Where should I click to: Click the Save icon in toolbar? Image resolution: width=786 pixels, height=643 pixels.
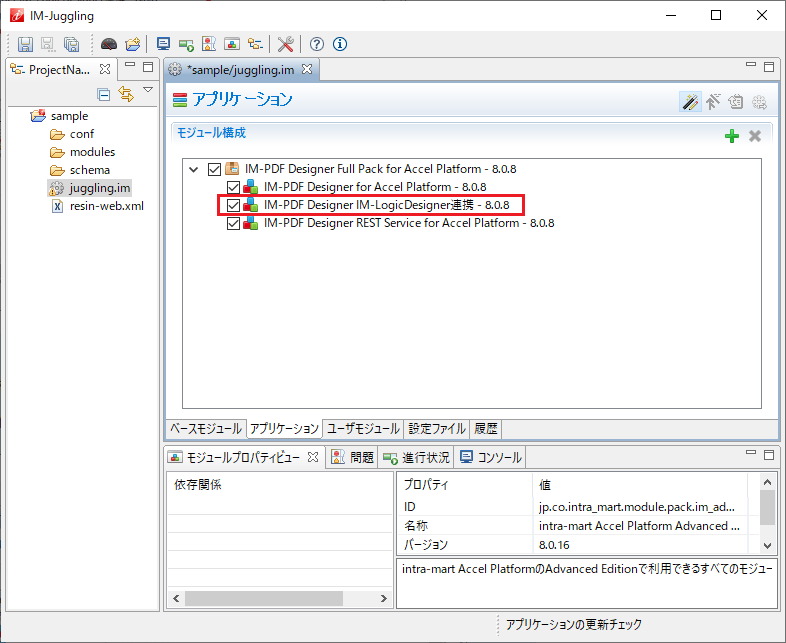coord(25,44)
